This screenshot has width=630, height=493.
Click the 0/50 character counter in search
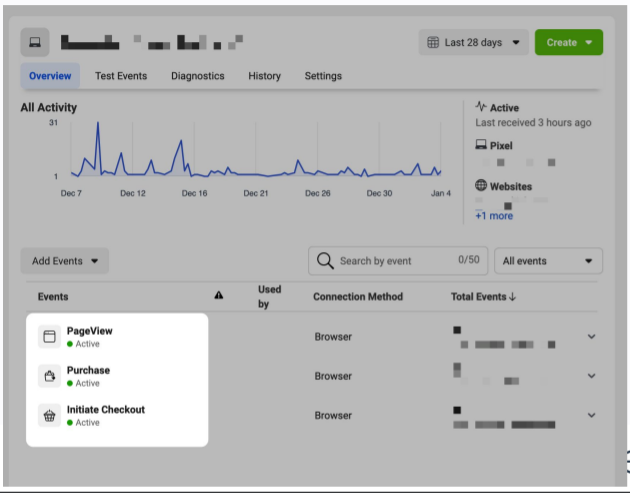[x=469, y=260]
